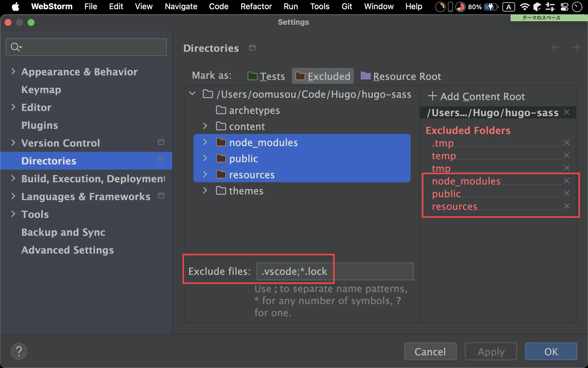The image size is (588, 368).
Task: Click the Tests green folder icon
Action: [x=252, y=76]
